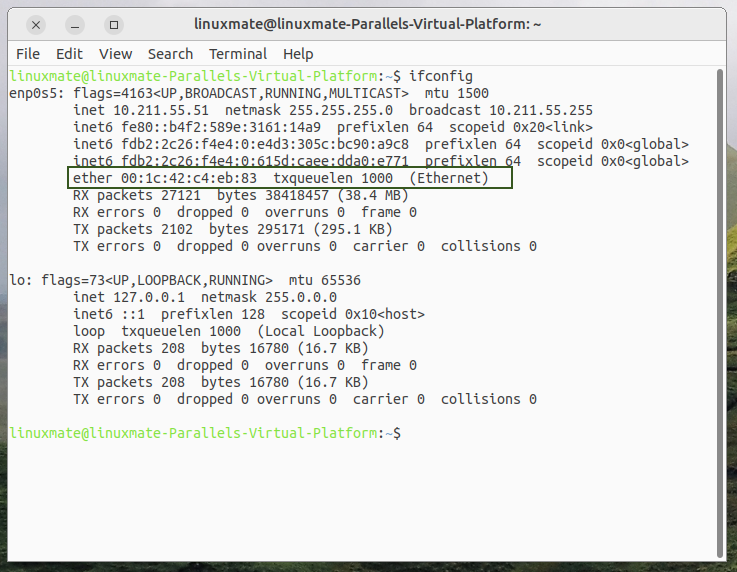Open the Edit menu
This screenshot has height=572, width=737.
pyautogui.click(x=69, y=53)
